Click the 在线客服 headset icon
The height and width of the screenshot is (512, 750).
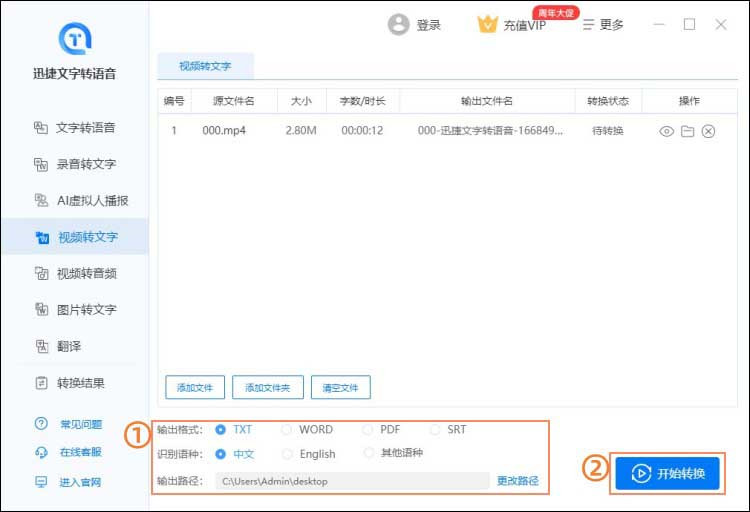coord(41,452)
